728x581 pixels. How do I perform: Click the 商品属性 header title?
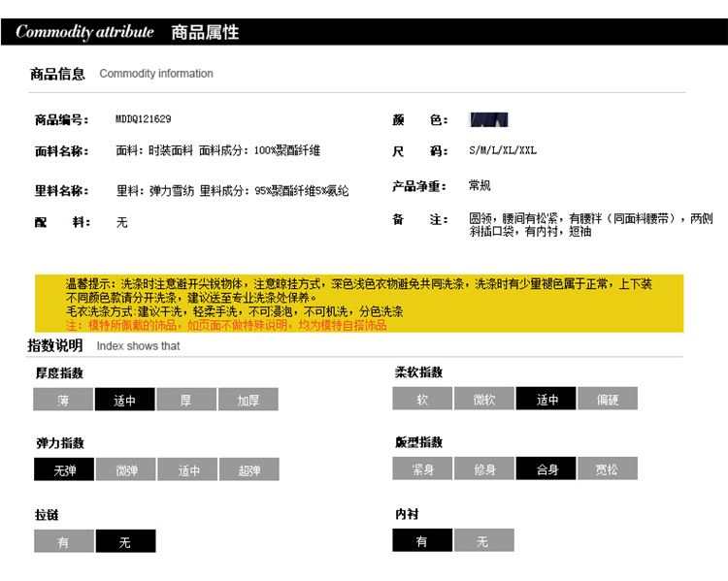(x=205, y=32)
